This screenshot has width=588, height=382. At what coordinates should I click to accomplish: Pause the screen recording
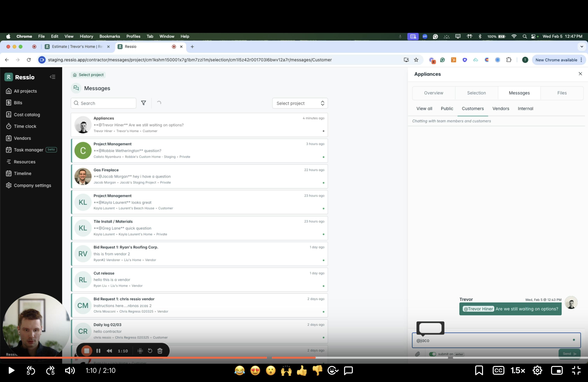point(98,351)
